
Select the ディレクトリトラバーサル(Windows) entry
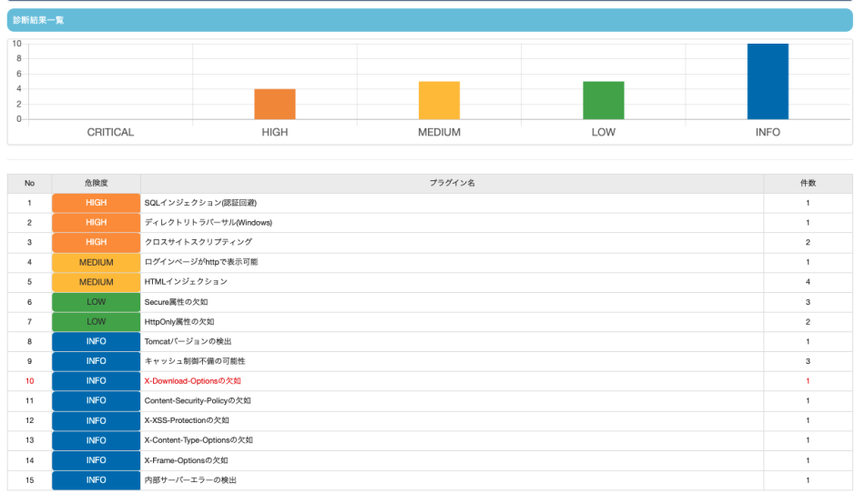pos(430,223)
